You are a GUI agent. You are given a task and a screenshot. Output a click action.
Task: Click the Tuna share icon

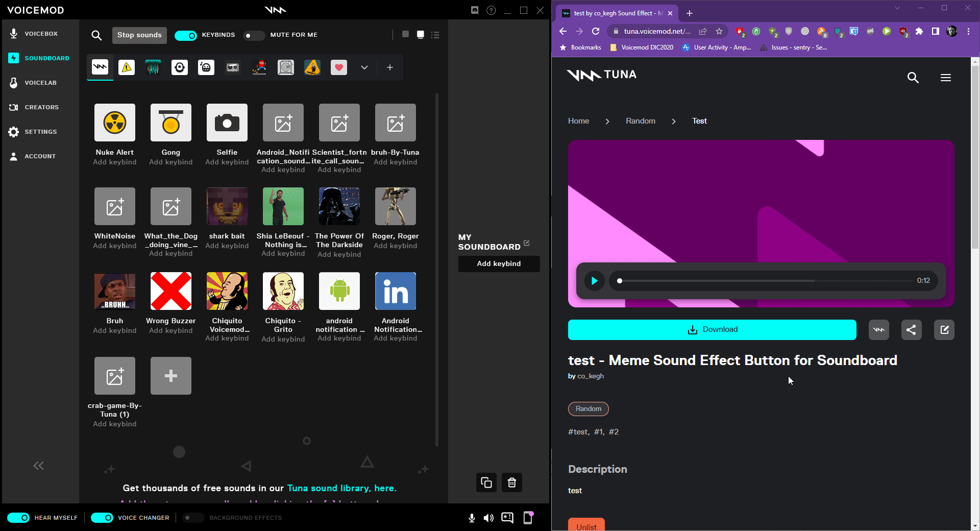(911, 330)
